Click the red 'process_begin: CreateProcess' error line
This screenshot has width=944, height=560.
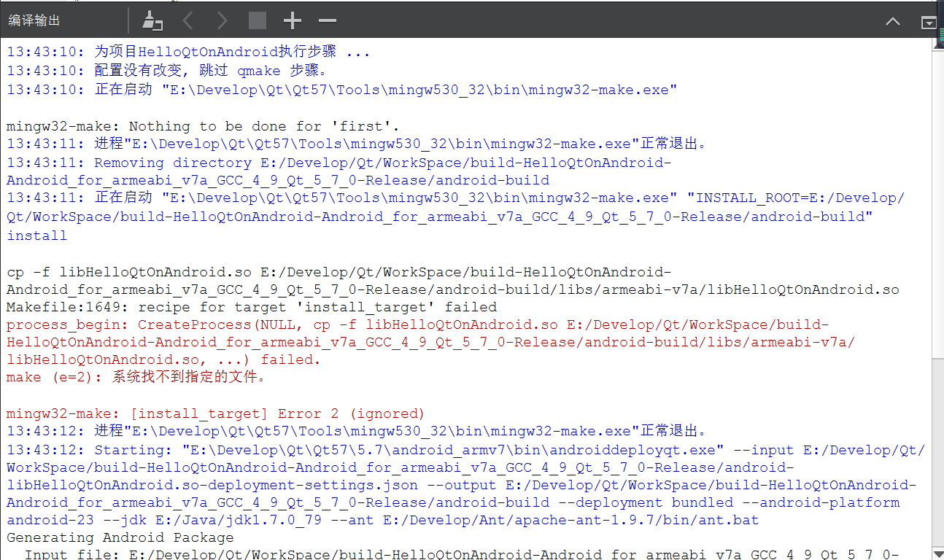[x=418, y=324]
